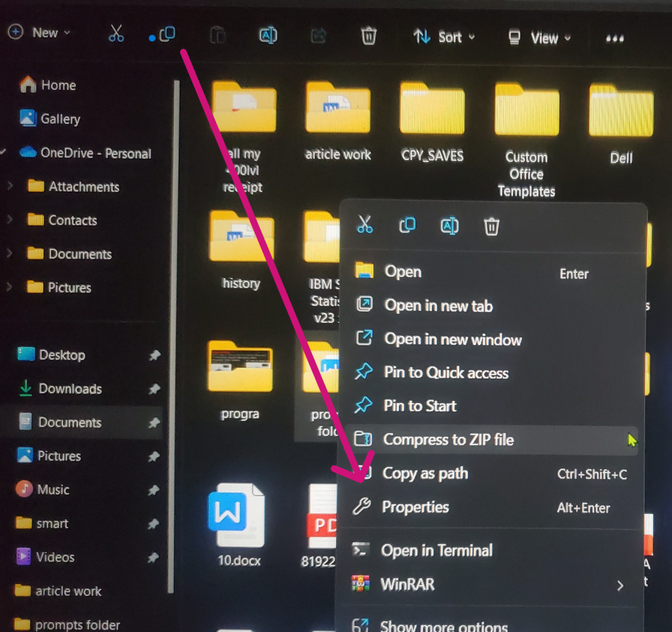Pin the folder to Quick access
Image resolution: width=672 pixels, height=632 pixels.
point(446,373)
